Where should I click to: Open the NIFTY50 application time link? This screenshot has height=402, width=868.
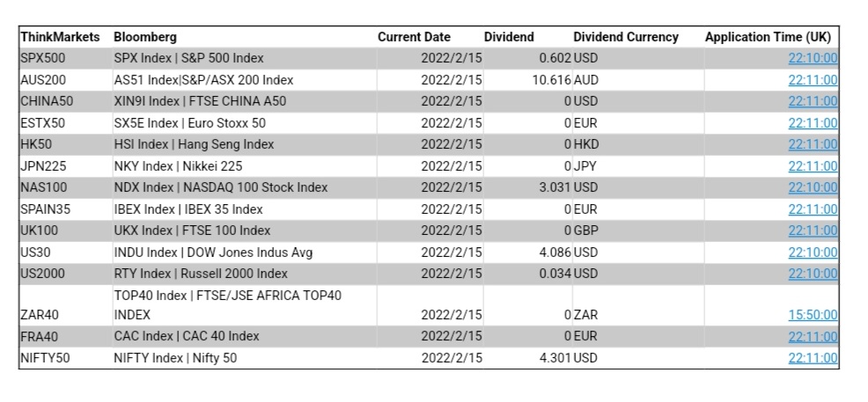tap(813, 358)
